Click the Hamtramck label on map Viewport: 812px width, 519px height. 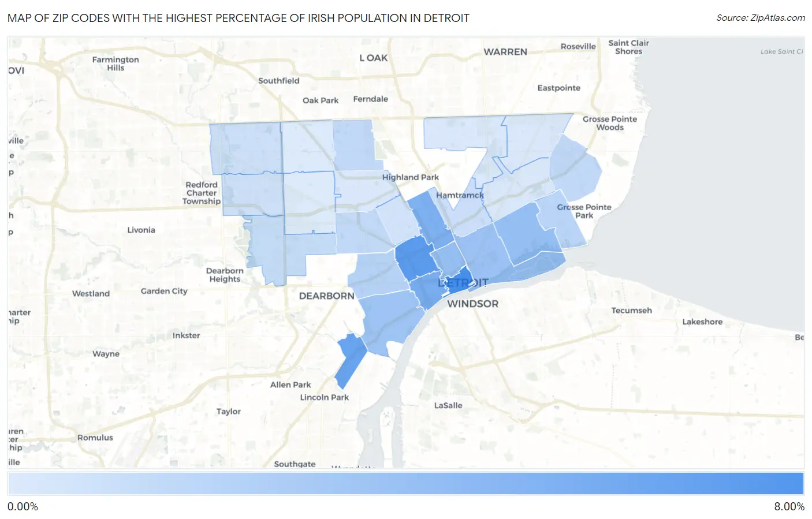click(460, 195)
